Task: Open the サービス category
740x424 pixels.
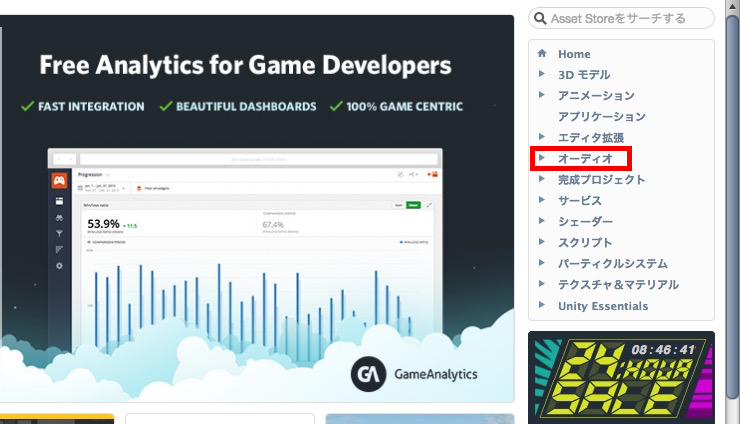Action: pos(580,201)
